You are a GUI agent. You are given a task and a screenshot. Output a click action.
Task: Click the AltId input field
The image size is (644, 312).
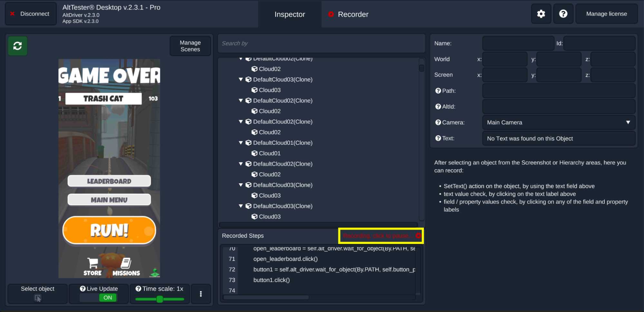coord(559,106)
